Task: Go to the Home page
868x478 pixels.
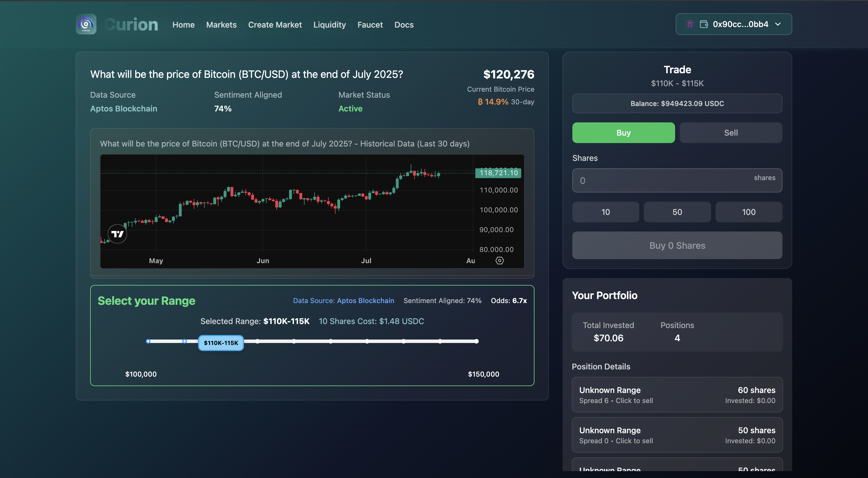Action: [x=183, y=25]
